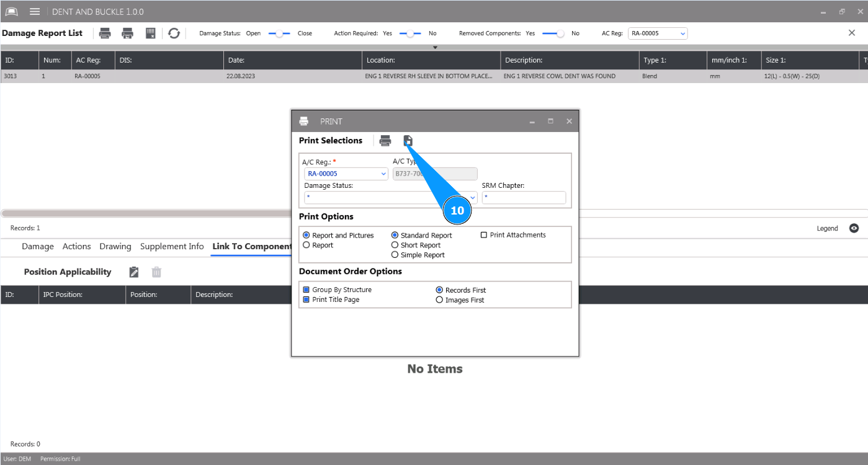868x465 pixels.
Task: Export the damage list to a spreadsheet
Action: coord(150,33)
